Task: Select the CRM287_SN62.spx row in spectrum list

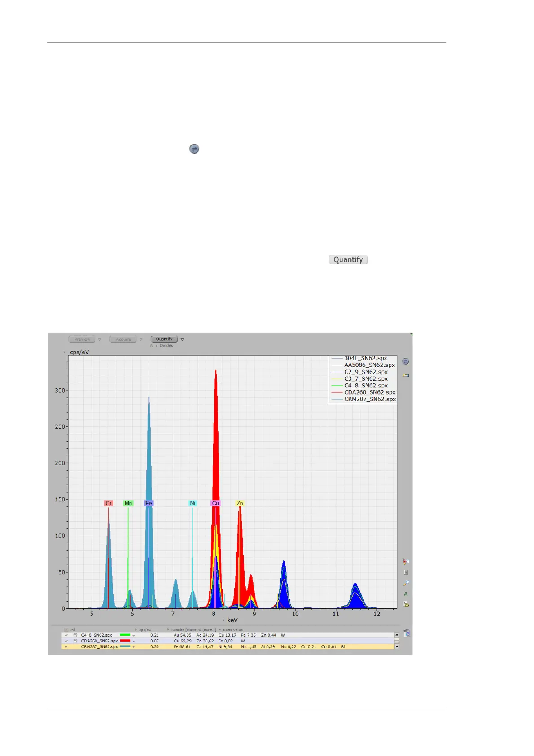Action: click(228, 647)
